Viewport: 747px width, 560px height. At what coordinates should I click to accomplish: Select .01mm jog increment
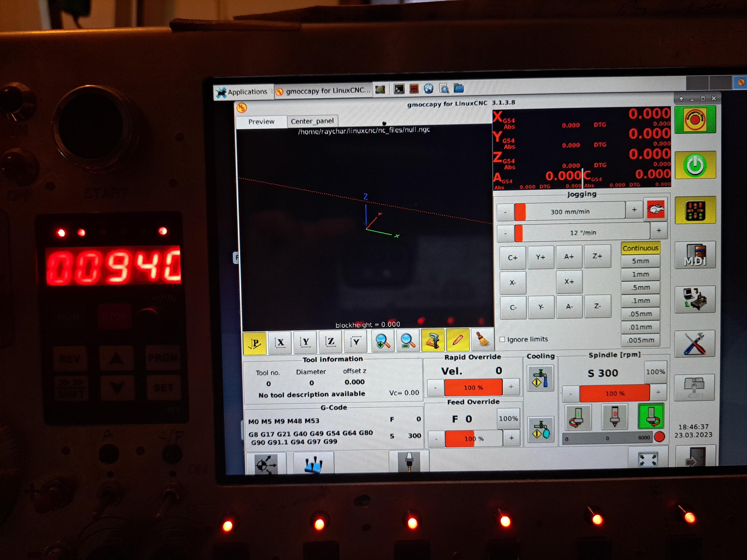(x=640, y=327)
